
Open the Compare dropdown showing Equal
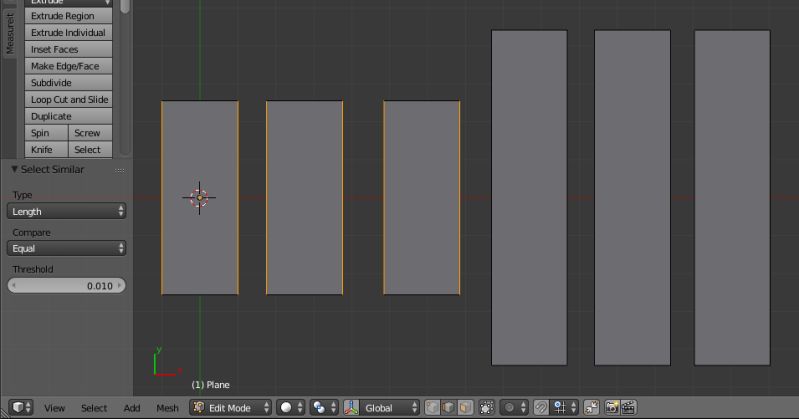[x=66, y=248]
